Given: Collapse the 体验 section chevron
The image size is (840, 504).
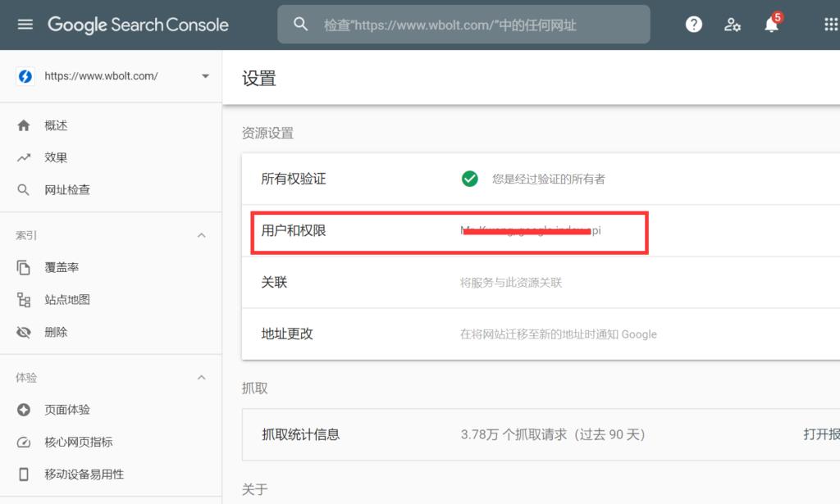Looking at the screenshot, I should 202,378.
